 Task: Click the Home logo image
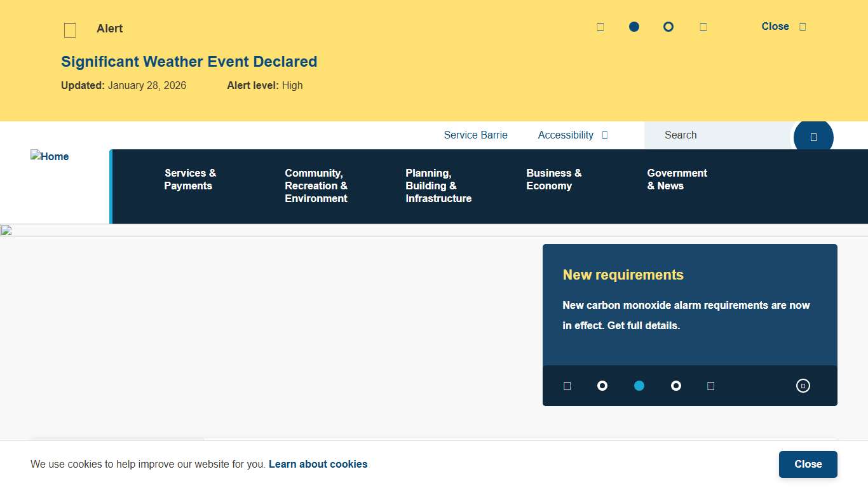pyautogui.click(x=50, y=156)
